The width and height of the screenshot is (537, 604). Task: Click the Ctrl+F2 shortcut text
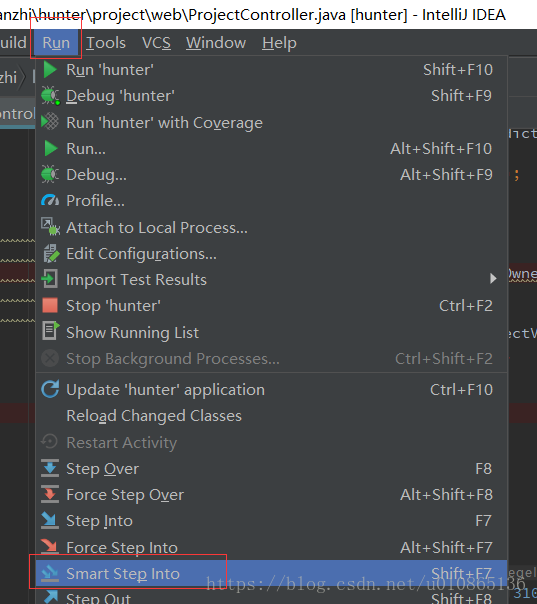pos(466,306)
